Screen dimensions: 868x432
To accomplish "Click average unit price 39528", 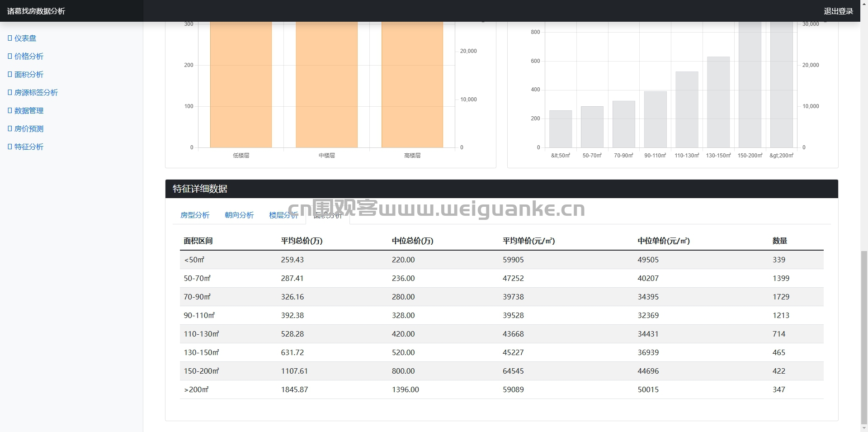I will [x=513, y=315].
